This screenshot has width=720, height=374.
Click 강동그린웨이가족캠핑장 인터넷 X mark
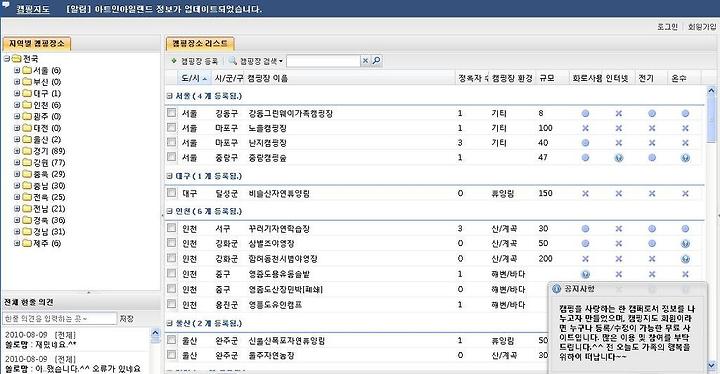619,113
